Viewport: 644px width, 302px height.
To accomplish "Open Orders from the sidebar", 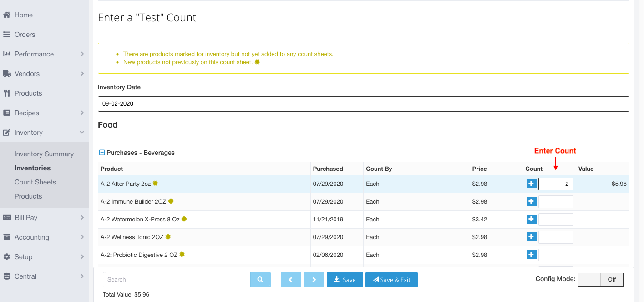I will click(25, 35).
